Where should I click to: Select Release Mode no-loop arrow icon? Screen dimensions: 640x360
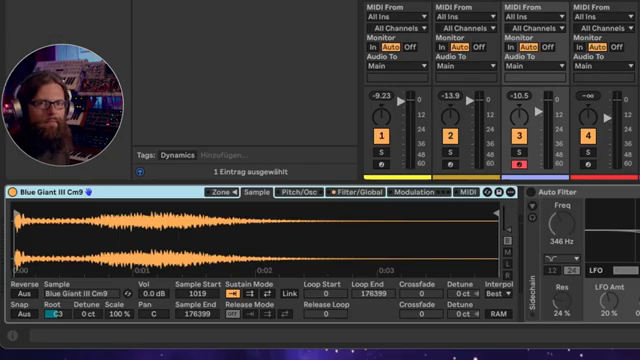[x=250, y=314]
